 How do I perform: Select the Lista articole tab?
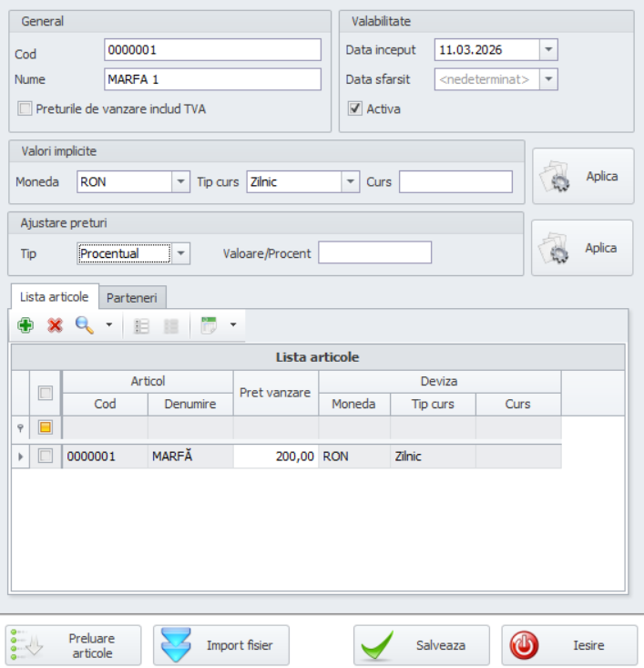tap(55, 297)
